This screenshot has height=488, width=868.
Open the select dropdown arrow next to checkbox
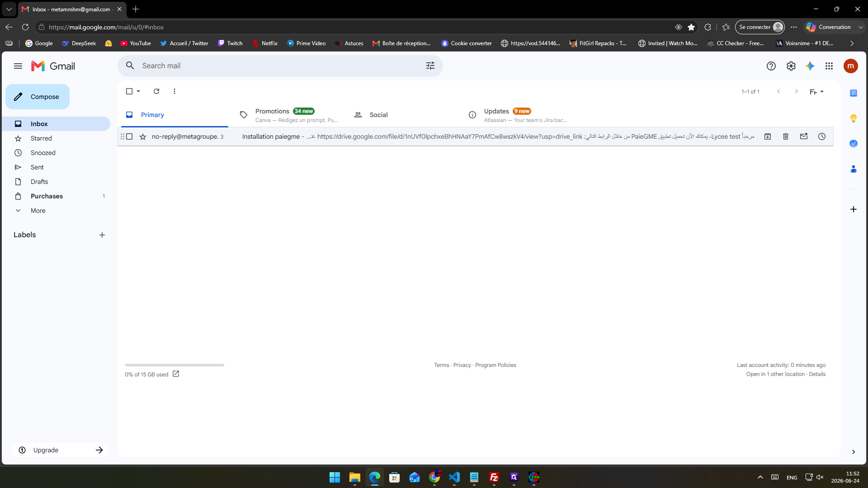[x=138, y=91]
